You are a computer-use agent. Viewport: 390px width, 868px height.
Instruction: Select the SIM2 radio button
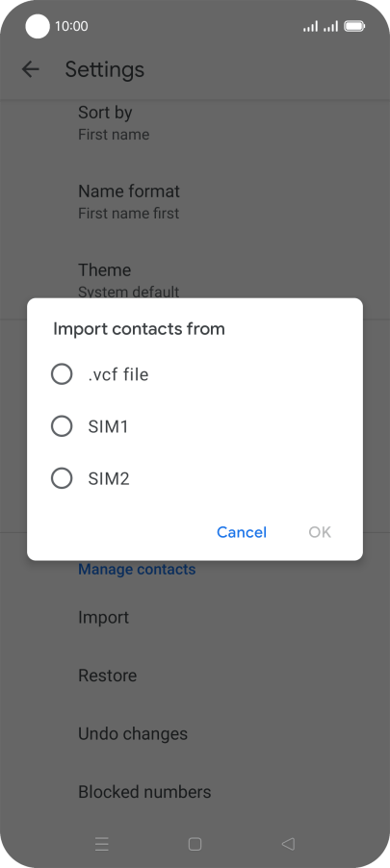pyautogui.click(x=62, y=478)
